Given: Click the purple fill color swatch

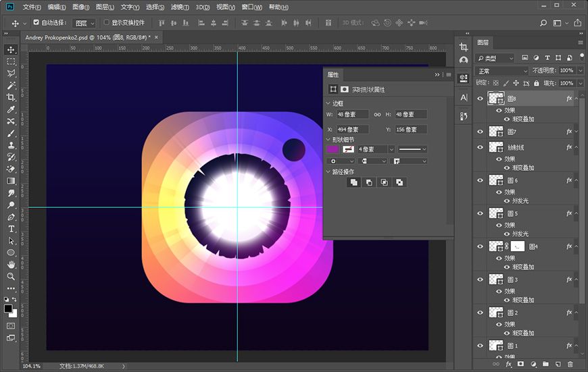Looking at the screenshot, I should pyautogui.click(x=333, y=149).
